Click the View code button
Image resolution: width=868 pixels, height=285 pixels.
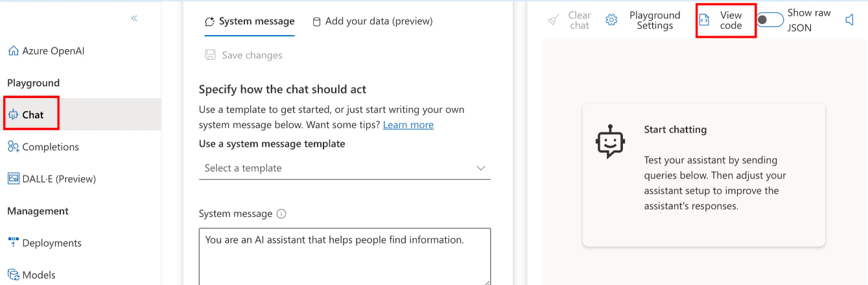pyautogui.click(x=725, y=20)
